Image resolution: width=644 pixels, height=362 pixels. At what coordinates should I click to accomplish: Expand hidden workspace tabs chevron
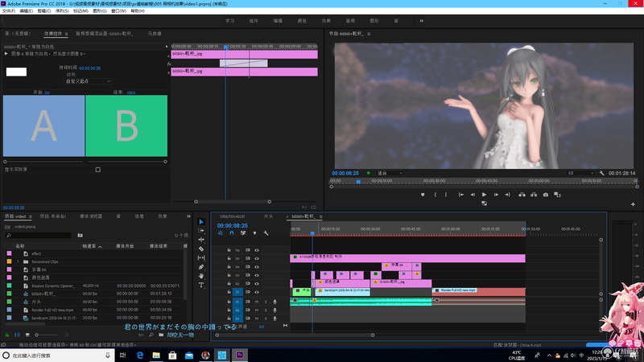pos(421,21)
